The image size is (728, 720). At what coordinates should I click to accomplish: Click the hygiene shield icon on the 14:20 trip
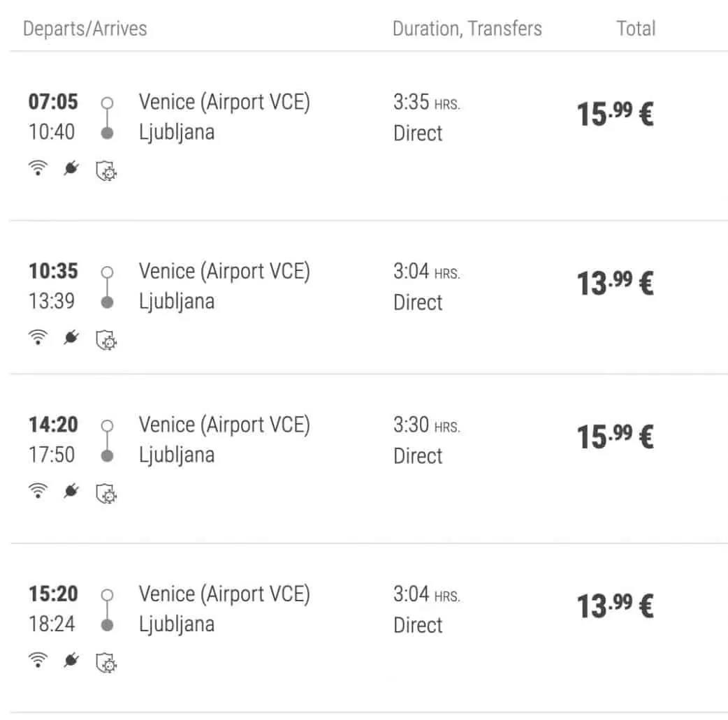click(105, 493)
